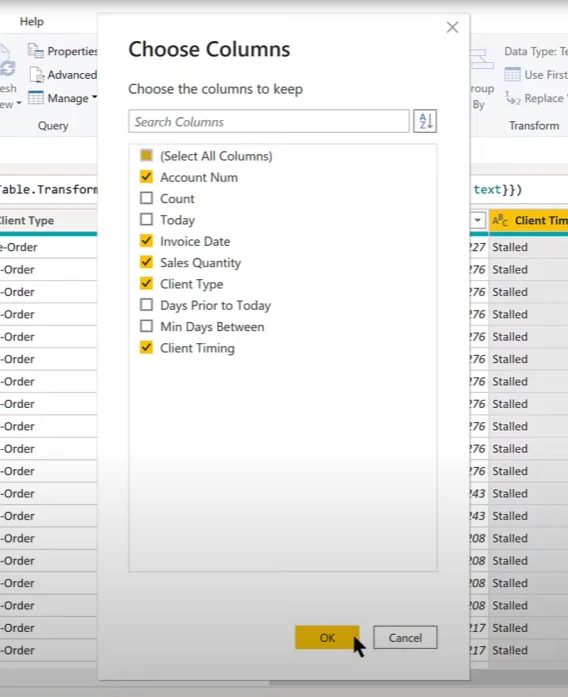The height and width of the screenshot is (697, 568).
Task: Open Advanced Editor icon
Action: (36, 74)
